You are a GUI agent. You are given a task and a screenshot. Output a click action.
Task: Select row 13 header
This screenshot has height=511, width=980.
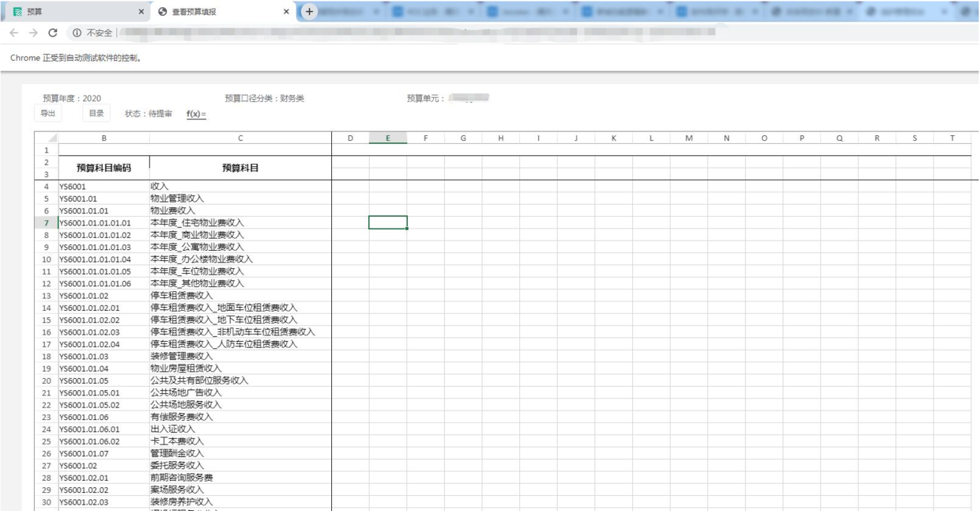tap(47, 296)
